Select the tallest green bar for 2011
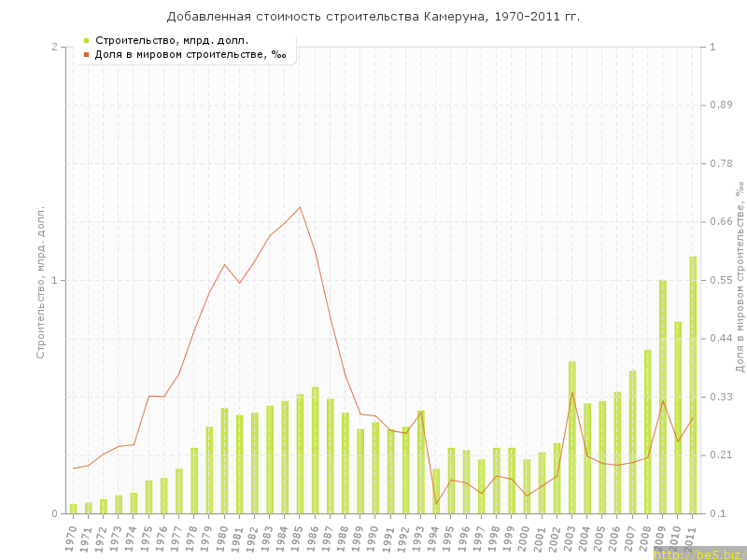The width and height of the screenshot is (747, 560). [x=693, y=385]
